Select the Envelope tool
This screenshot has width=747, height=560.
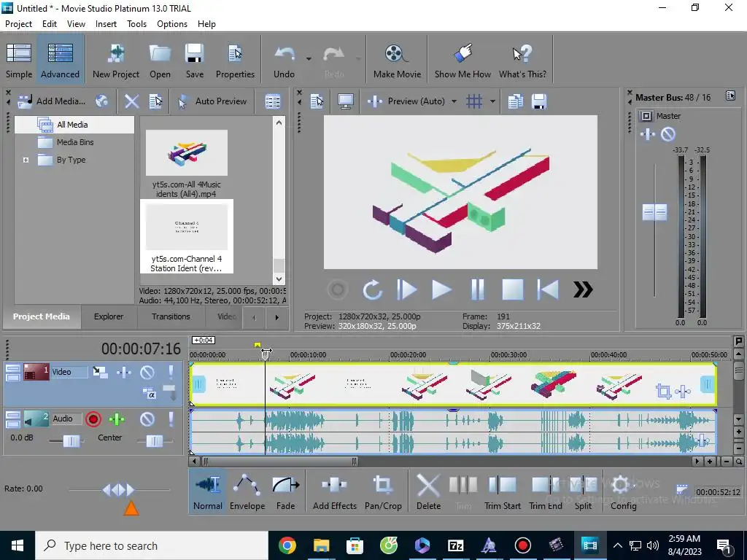click(247, 492)
